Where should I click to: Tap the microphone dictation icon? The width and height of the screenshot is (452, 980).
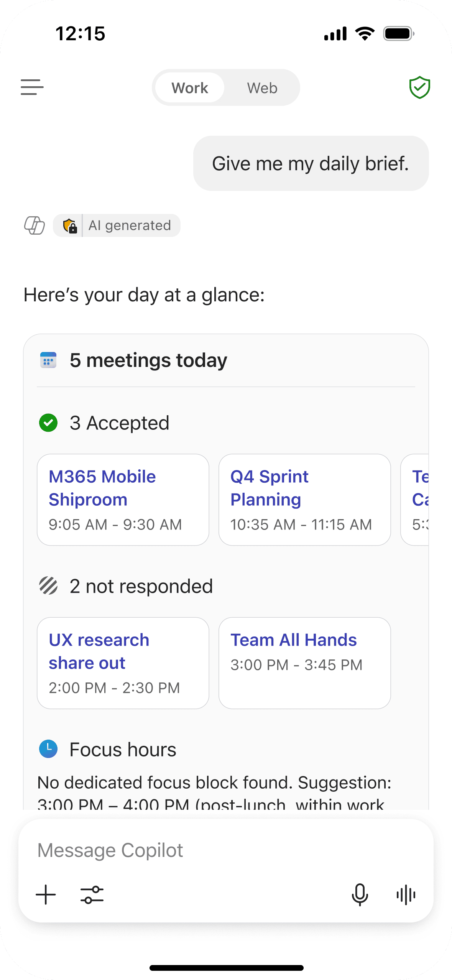[360, 894]
